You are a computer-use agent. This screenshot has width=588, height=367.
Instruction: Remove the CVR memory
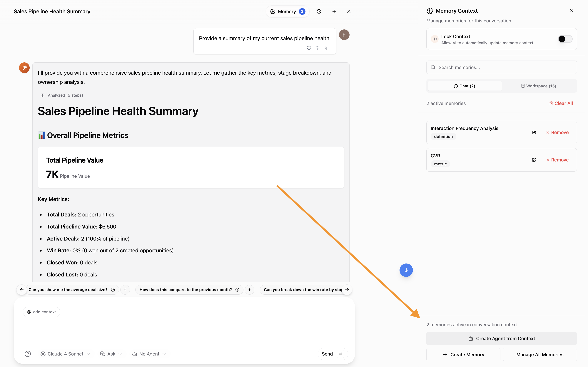click(557, 160)
